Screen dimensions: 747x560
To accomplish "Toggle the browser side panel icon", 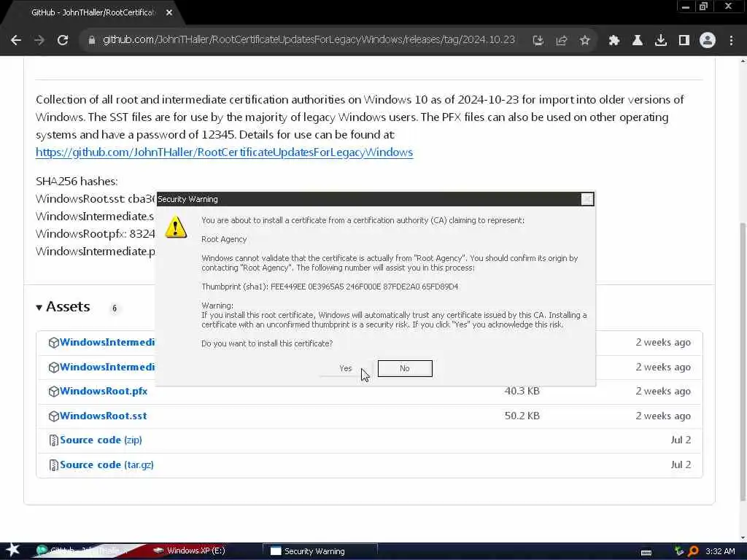I will (x=684, y=41).
